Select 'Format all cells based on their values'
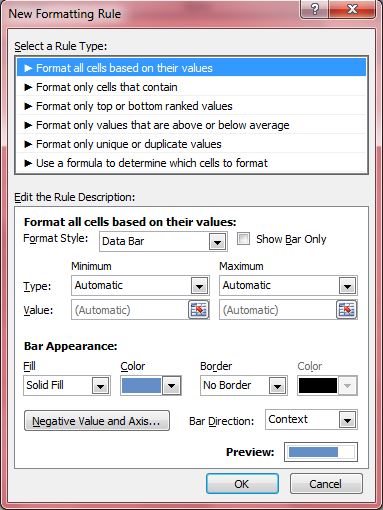Viewport: 383px width, 510px height. 192,68
